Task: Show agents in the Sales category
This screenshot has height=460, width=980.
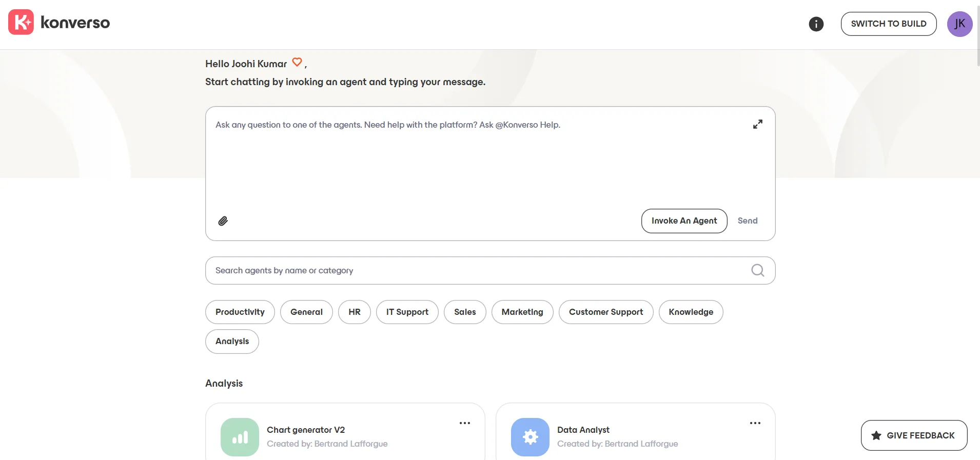Action: point(465,312)
